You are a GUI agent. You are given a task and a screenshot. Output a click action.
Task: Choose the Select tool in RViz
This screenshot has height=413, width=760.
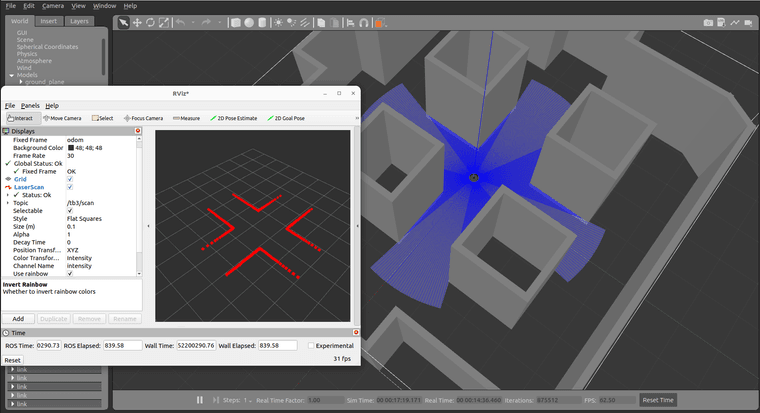pos(103,118)
